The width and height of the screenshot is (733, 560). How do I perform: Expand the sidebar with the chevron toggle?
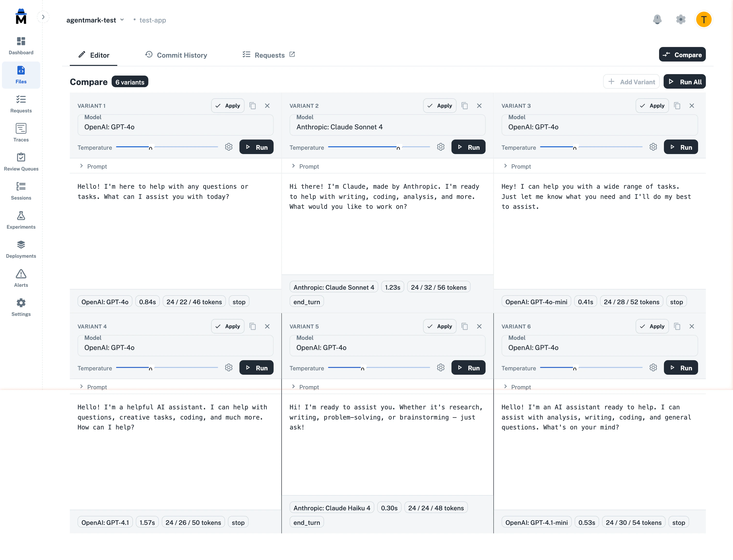(x=43, y=17)
